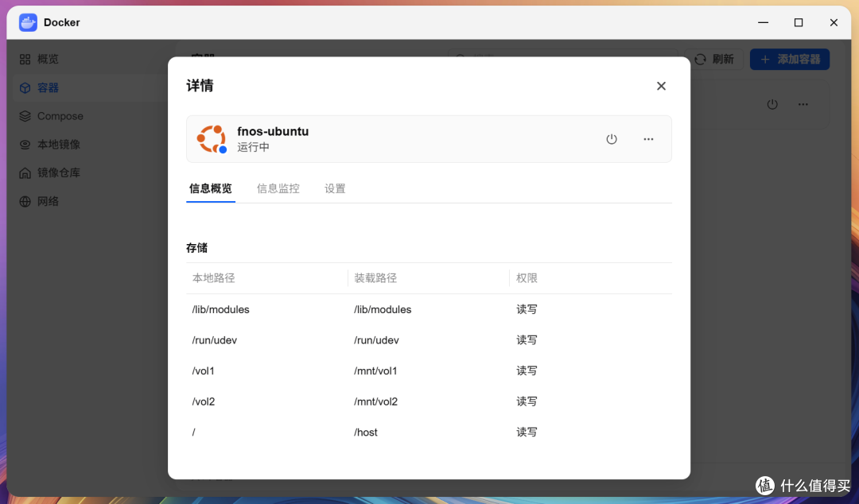
Task: Click the 存储 section heading
Action: tap(196, 248)
